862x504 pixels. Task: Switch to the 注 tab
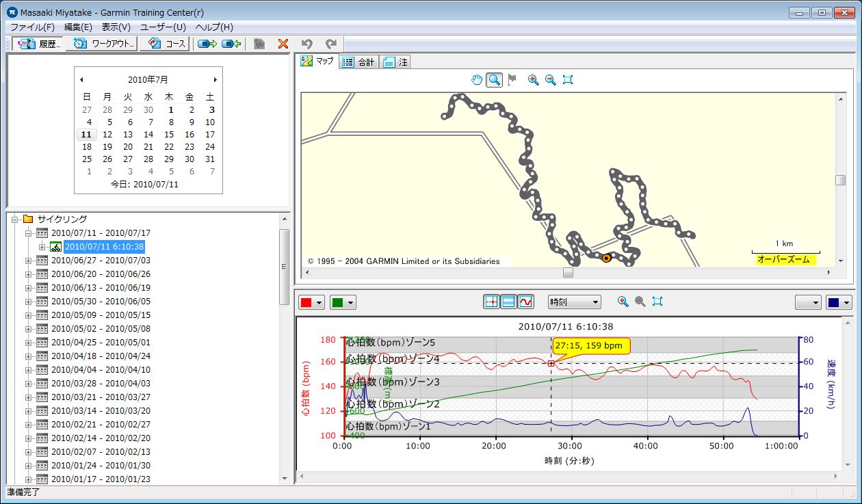point(395,62)
